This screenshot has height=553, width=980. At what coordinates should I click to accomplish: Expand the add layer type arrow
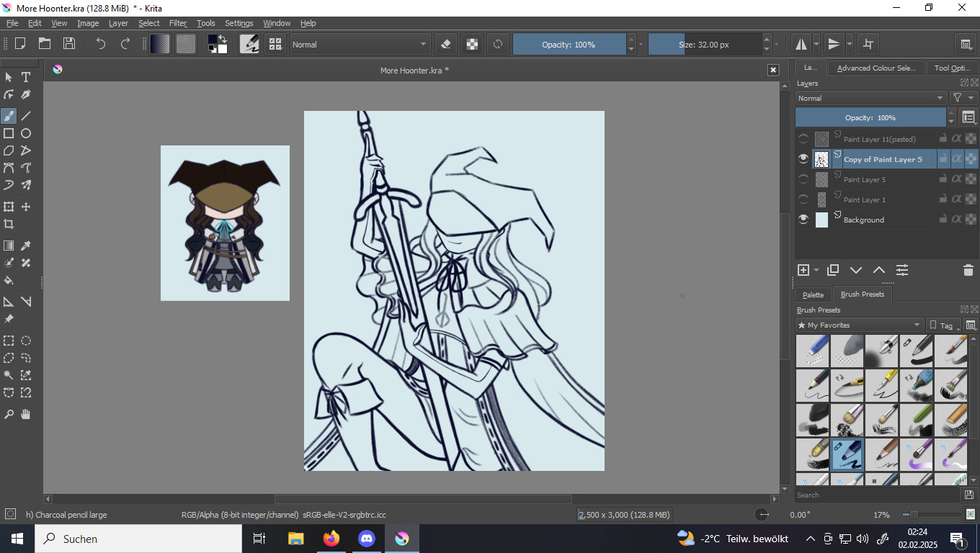click(x=816, y=271)
